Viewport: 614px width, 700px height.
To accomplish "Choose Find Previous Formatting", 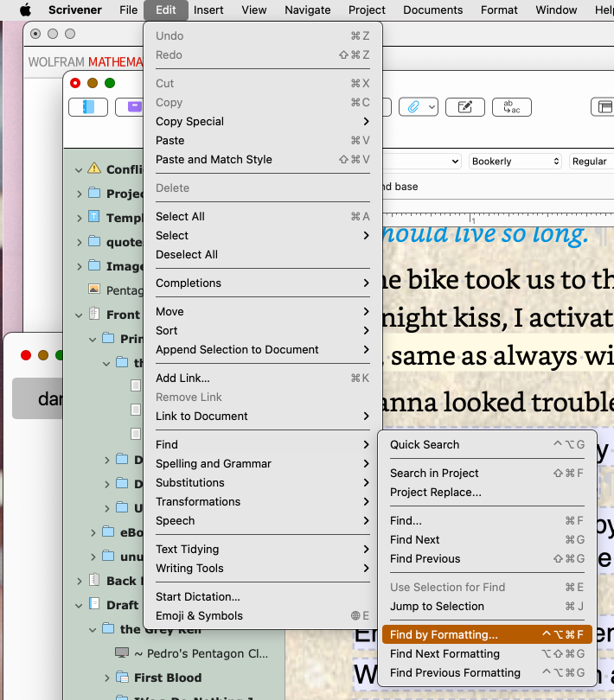I will 487,672.
